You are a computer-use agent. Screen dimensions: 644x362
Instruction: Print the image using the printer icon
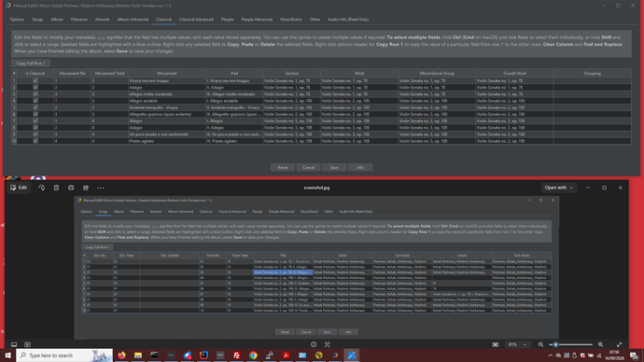click(71, 188)
